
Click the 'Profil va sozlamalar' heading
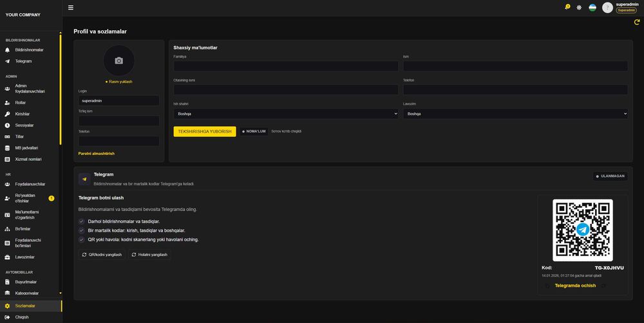click(100, 32)
